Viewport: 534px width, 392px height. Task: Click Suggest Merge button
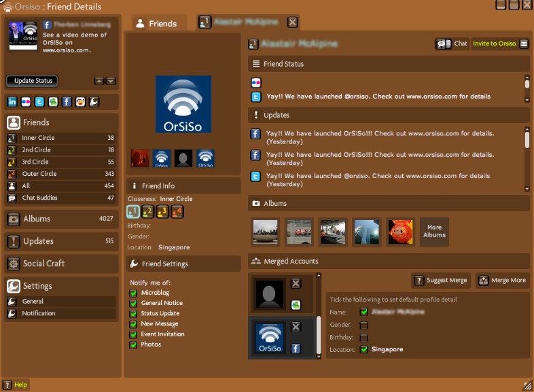[441, 281]
